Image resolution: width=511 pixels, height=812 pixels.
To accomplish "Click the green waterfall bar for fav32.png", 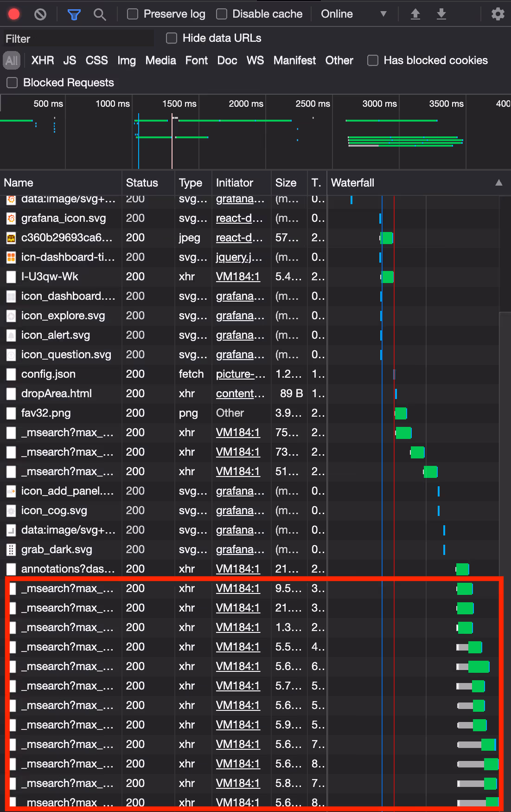I will pos(401,413).
